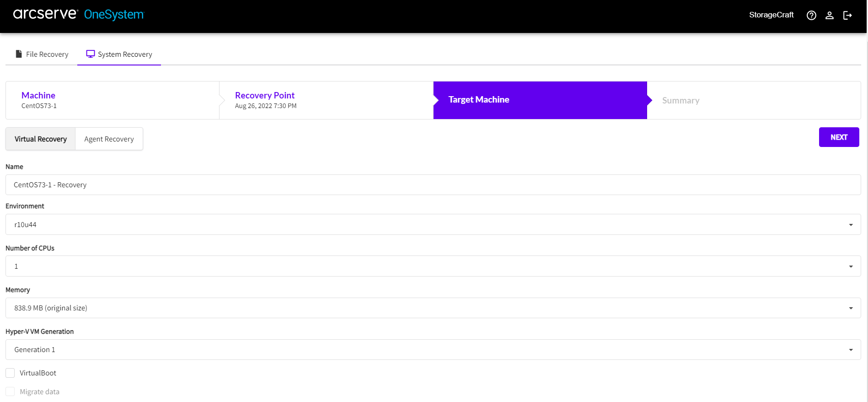Image resolution: width=868 pixels, height=402 pixels.
Task: Switch to the File Recovery tab
Action: click(42, 54)
